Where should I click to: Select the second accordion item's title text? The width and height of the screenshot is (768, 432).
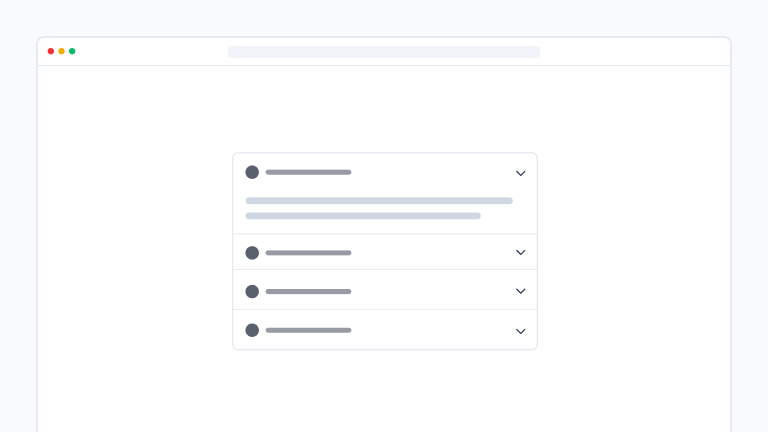(308, 253)
